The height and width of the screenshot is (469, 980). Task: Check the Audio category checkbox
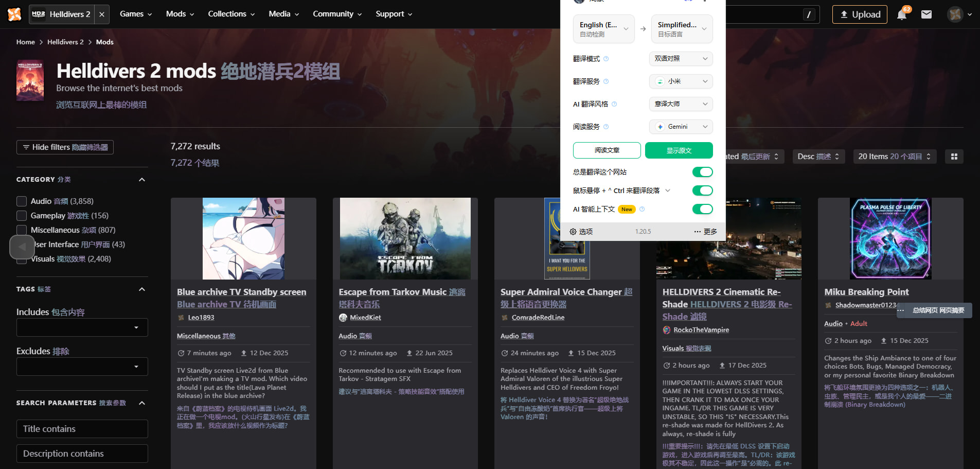point(22,201)
